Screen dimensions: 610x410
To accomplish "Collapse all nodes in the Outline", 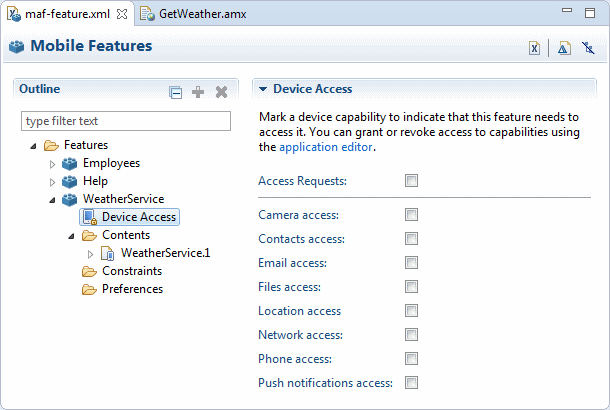I will [176, 92].
